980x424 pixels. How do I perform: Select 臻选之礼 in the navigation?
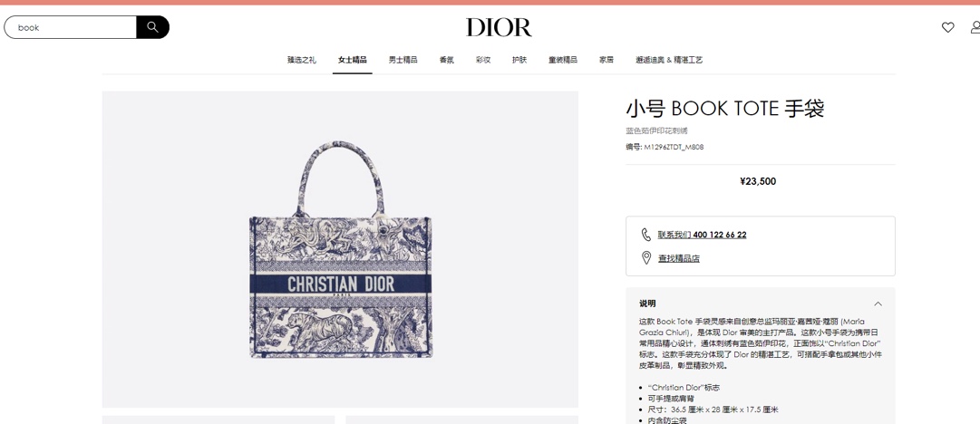[x=301, y=60]
